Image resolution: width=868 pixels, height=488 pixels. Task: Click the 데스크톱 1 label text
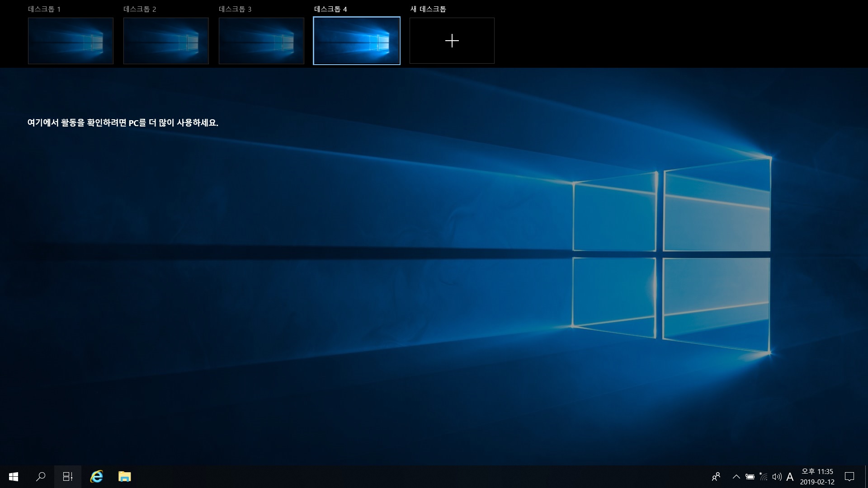(x=44, y=9)
